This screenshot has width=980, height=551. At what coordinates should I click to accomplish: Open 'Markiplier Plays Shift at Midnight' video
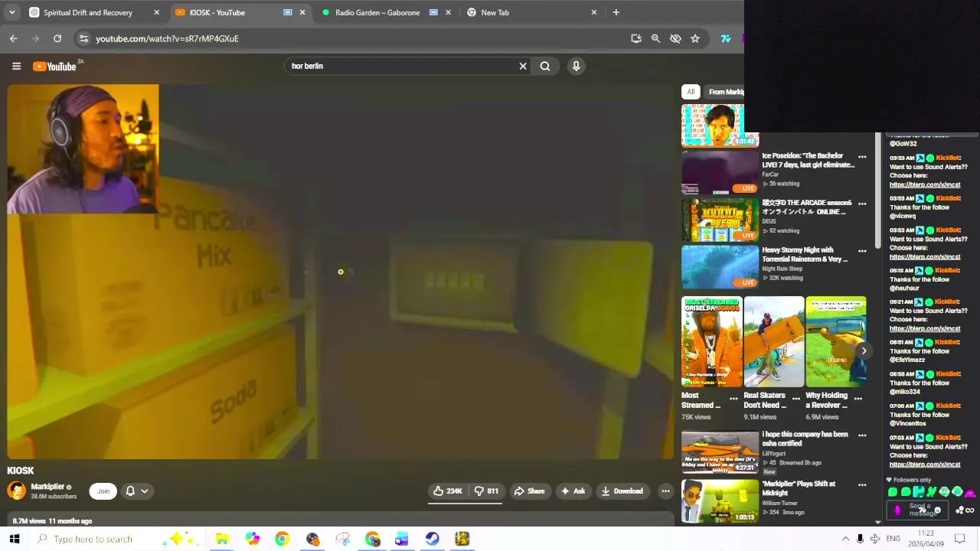[x=799, y=488]
